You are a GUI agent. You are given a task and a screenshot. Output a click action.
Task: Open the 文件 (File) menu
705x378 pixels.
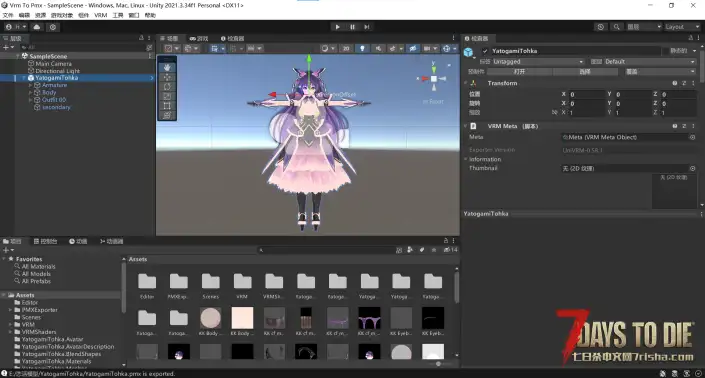pyautogui.click(x=8, y=15)
